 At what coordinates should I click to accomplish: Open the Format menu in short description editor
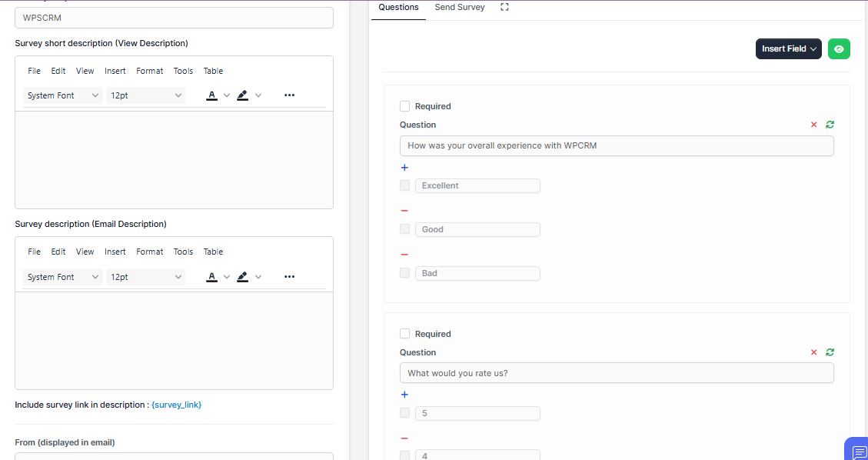(x=149, y=71)
